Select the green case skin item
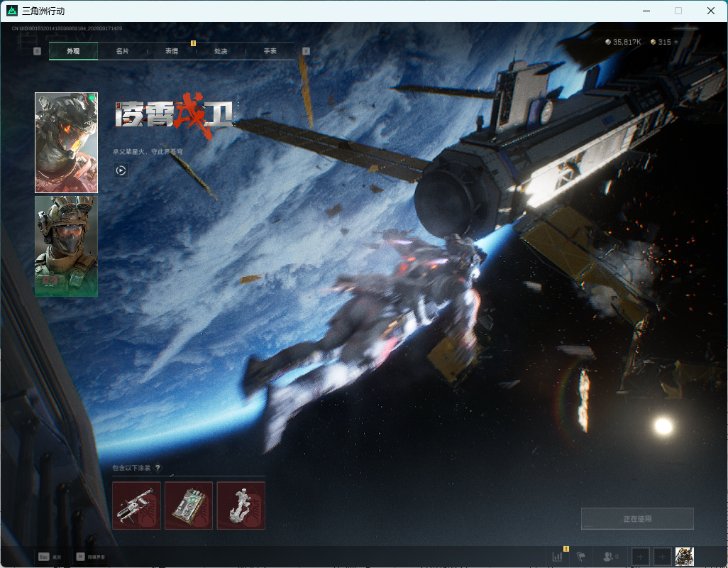The image size is (728, 568). [189, 506]
